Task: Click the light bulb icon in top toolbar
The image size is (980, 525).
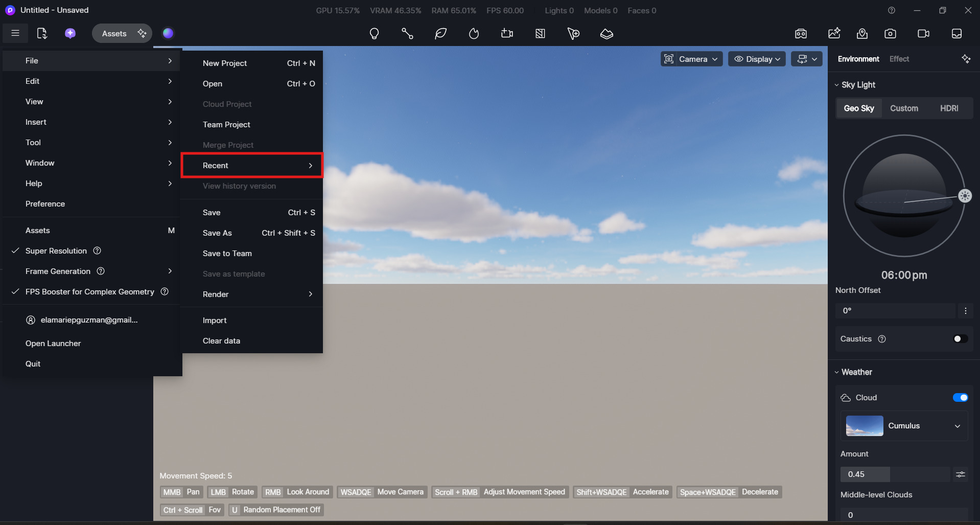Action: tap(374, 34)
